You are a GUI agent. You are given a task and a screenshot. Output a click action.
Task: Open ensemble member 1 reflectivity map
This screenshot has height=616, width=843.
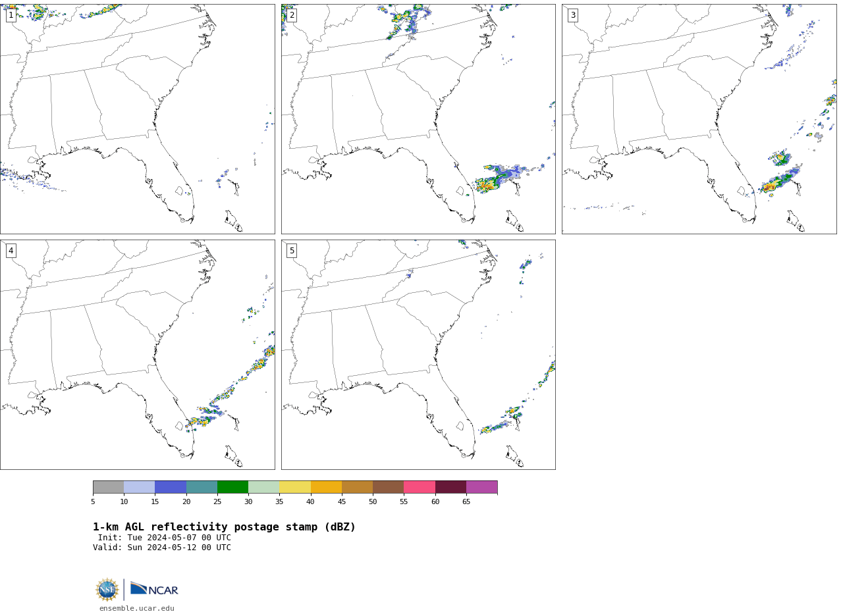[x=137, y=119]
